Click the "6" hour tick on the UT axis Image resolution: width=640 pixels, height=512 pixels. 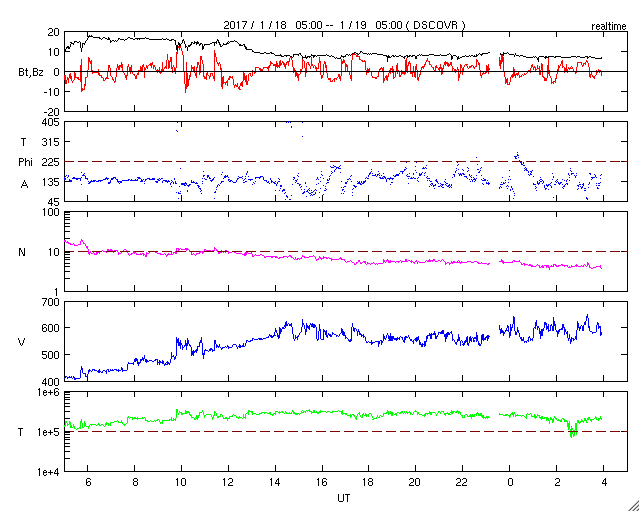tap(88, 483)
